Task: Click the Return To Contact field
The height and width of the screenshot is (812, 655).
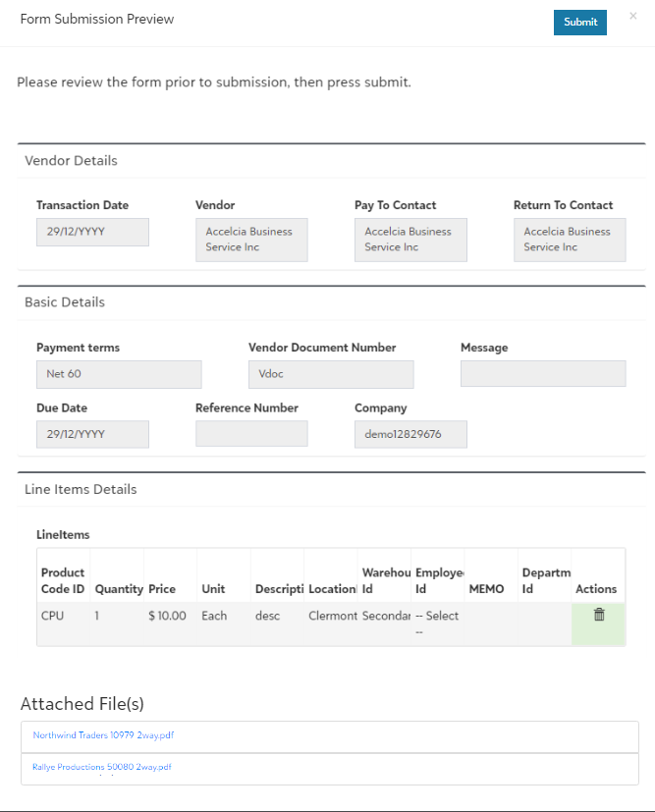Action: 570,240
